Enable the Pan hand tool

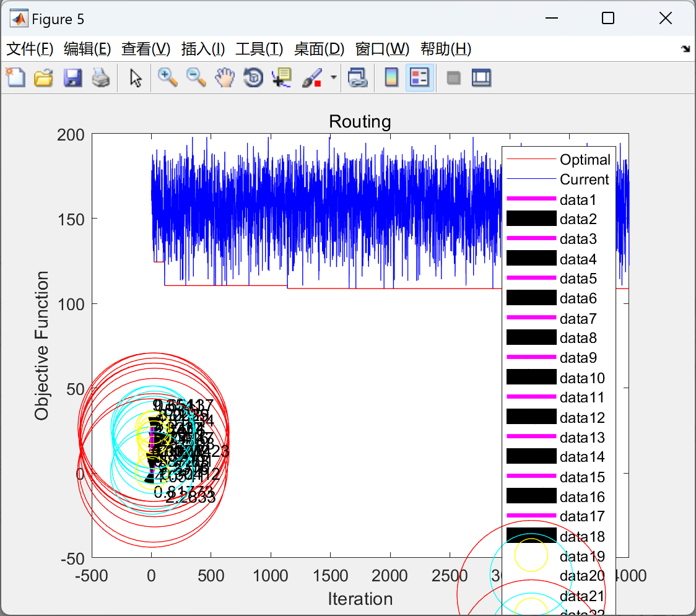(x=225, y=77)
